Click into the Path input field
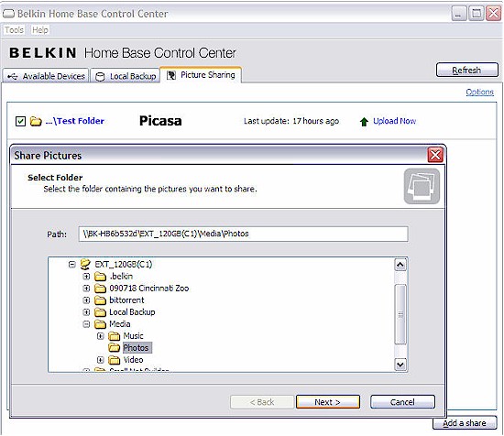The height and width of the screenshot is (436, 504). coord(244,234)
